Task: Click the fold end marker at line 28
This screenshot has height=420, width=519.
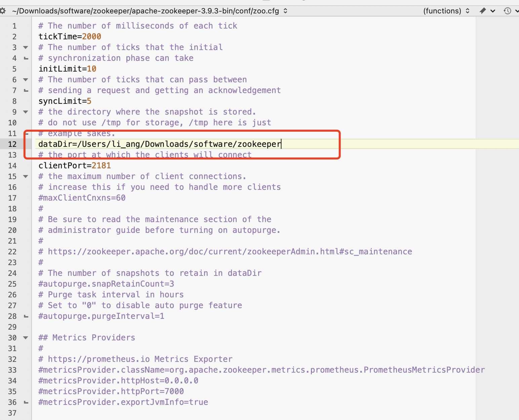Action: click(x=26, y=316)
